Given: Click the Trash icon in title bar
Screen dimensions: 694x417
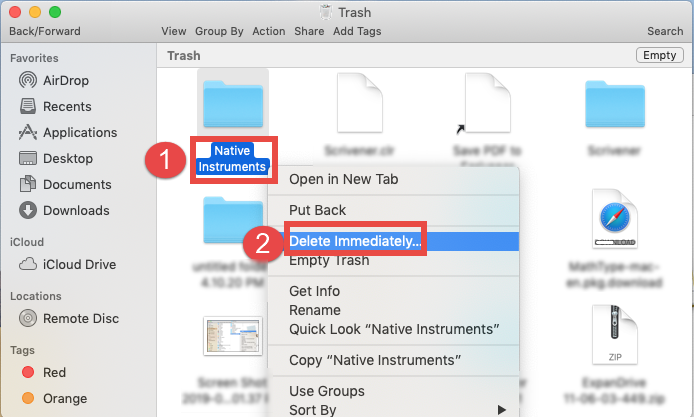Looking at the screenshot, I should click(326, 12).
